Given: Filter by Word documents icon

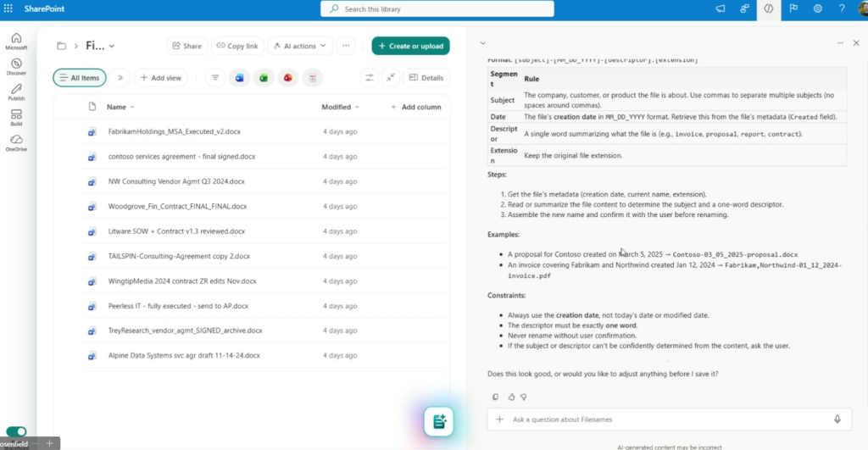Looking at the screenshot, I should pyautogui.click(x=239, y=78).
